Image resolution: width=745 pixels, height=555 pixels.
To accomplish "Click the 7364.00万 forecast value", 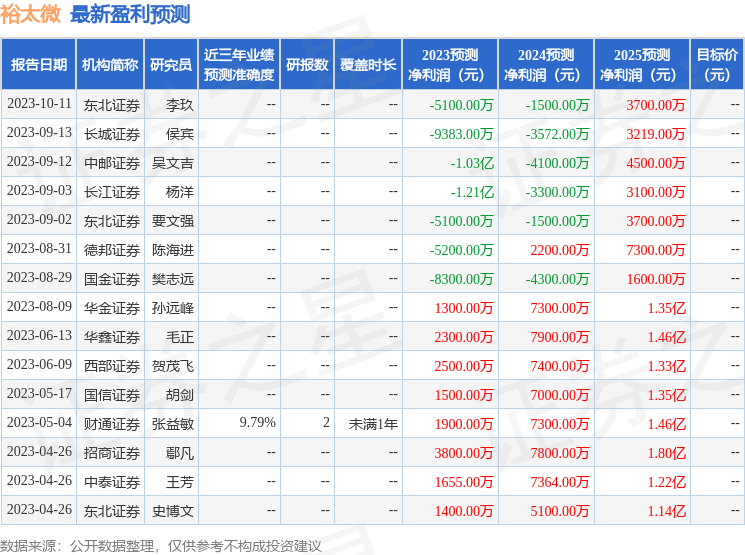I will tap(560, 482).
